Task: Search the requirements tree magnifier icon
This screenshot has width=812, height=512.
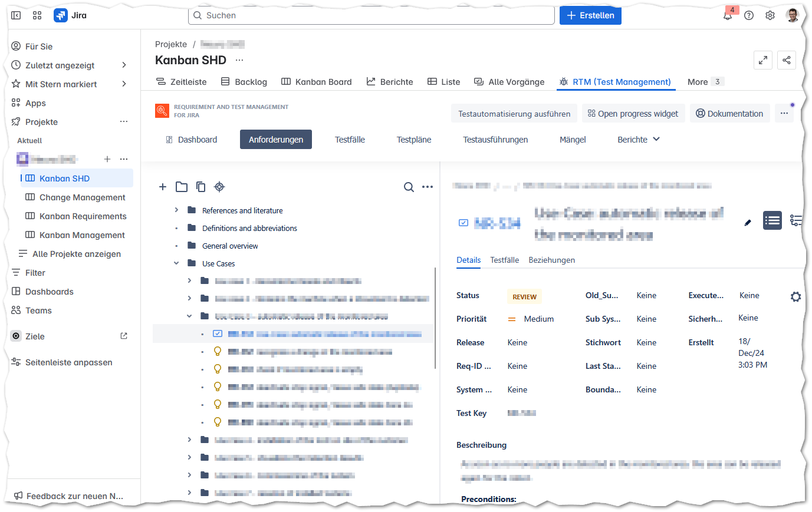Action: coord(409,187)
